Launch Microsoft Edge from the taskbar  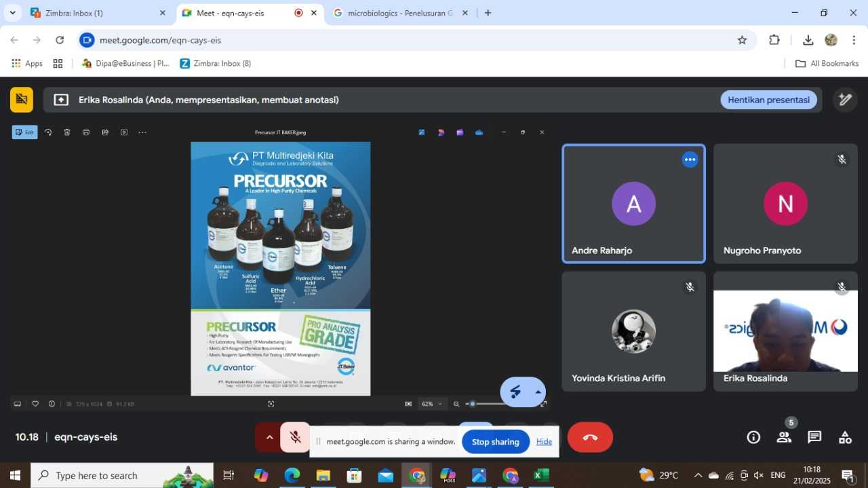pos(292,475)
